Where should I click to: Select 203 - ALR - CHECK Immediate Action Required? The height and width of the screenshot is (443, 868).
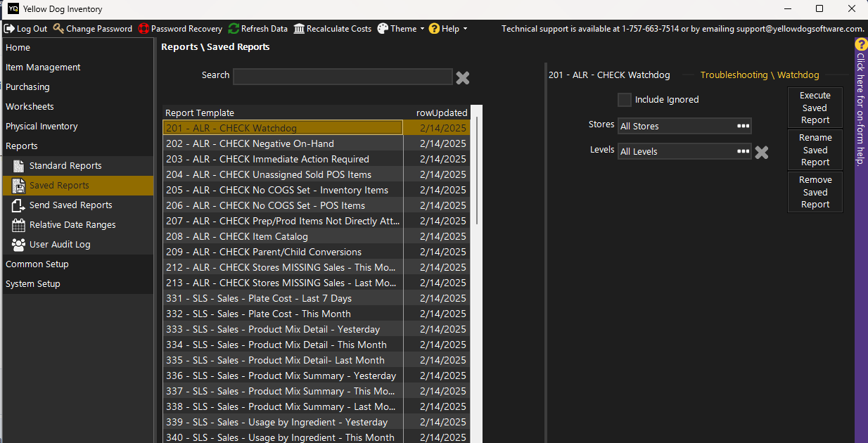pos(316,159)
